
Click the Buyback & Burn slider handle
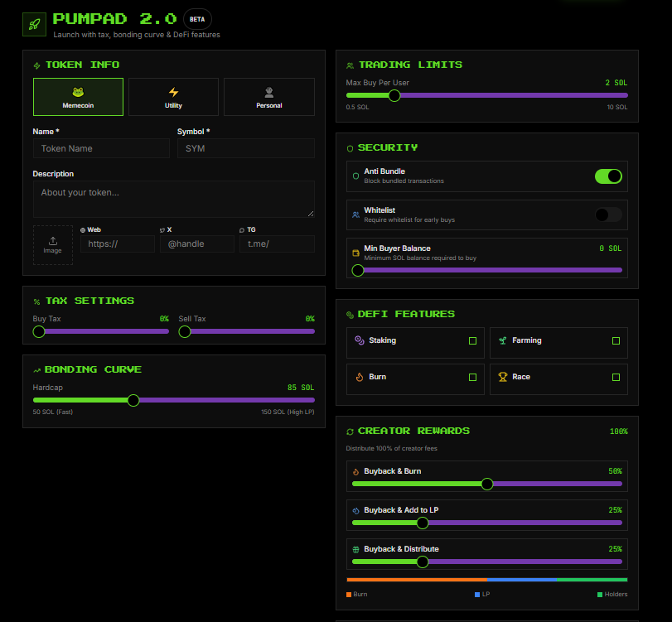pos(487,484)
